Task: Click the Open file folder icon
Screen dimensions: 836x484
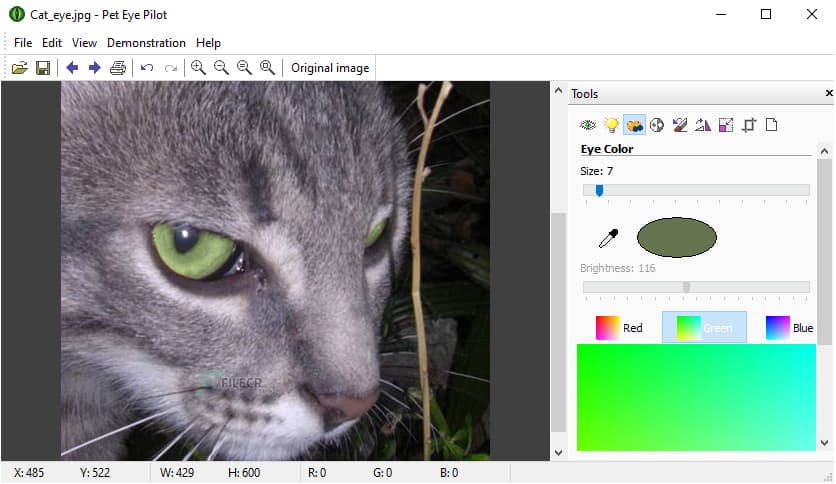Action: coord(19,68)
